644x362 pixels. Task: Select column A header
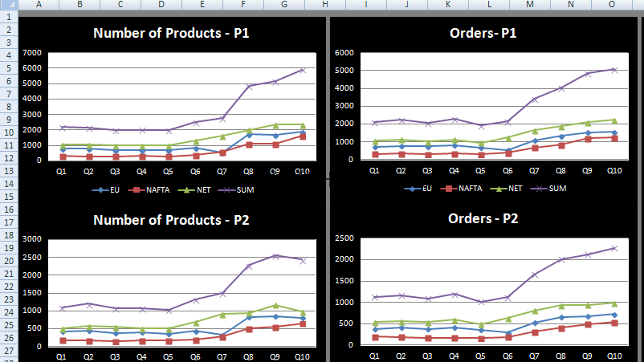click(x=39, y=5)
